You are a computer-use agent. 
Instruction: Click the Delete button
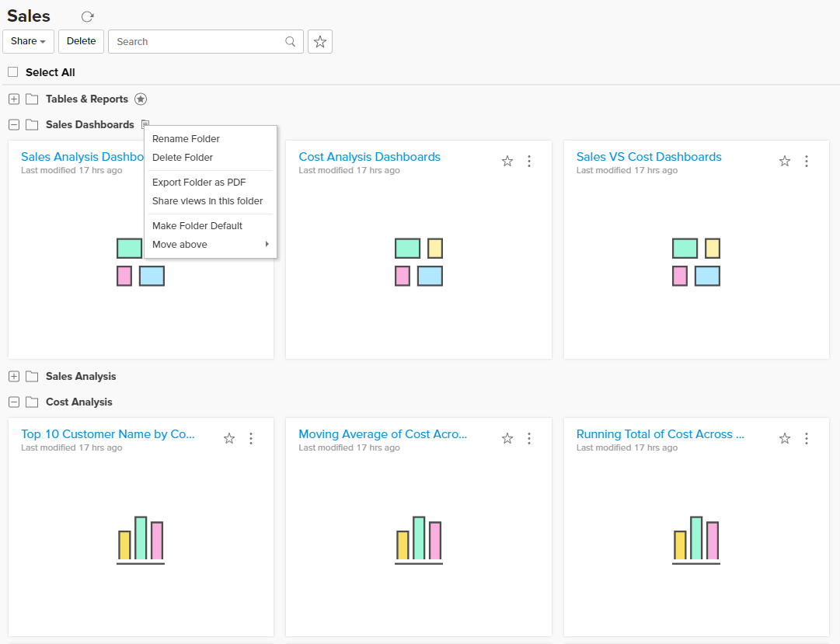[81, 41]
